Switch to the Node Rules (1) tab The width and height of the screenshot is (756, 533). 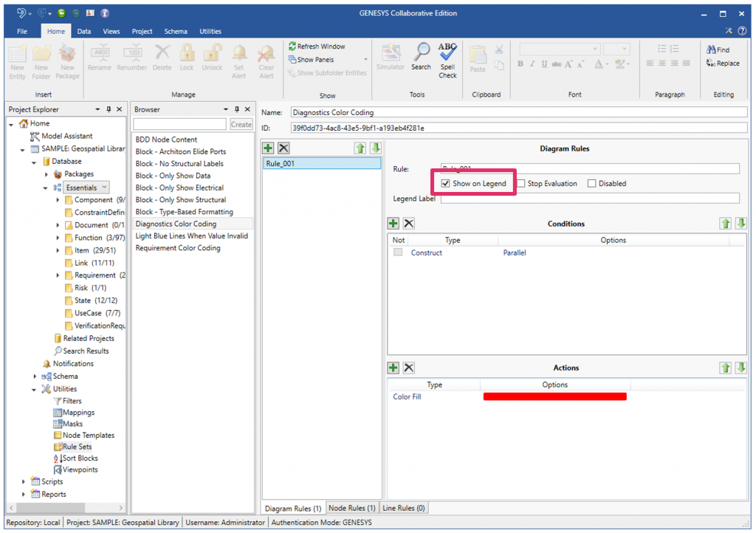[352, 508]
